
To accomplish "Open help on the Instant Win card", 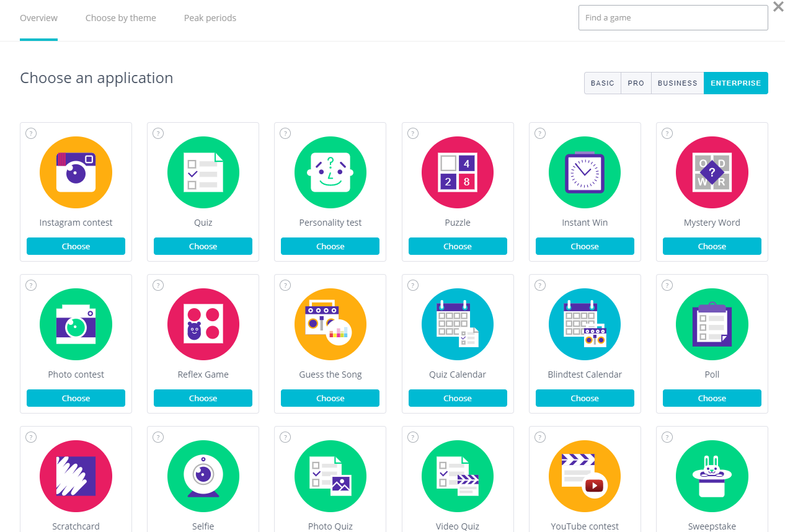I will coord(540,133).
